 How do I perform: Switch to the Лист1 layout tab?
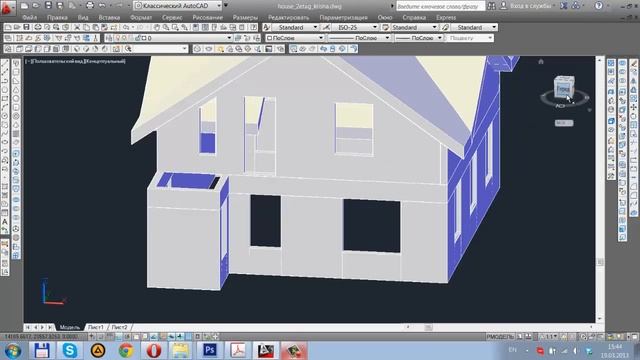tap(96, 327)
